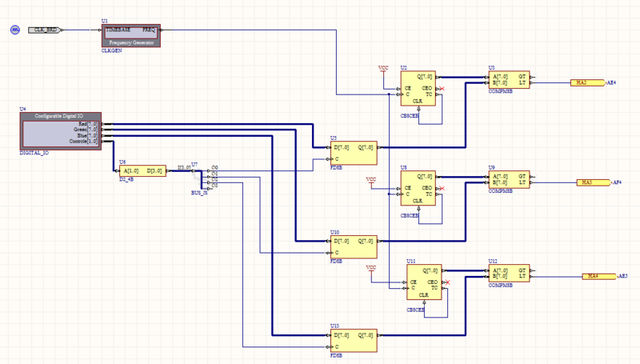The height and width of the screenshot is (364, 640).
Task: Select the CLK_BRD input port
Action: tap(44, 30)
